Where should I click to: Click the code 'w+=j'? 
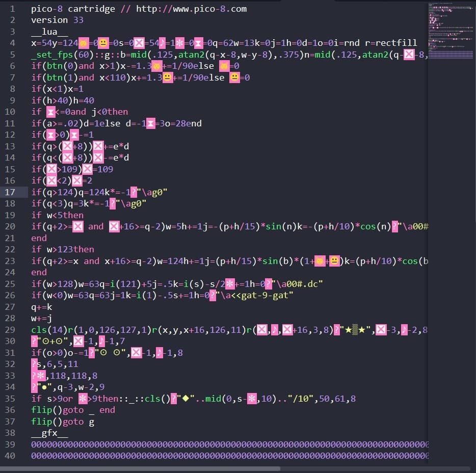42,318
